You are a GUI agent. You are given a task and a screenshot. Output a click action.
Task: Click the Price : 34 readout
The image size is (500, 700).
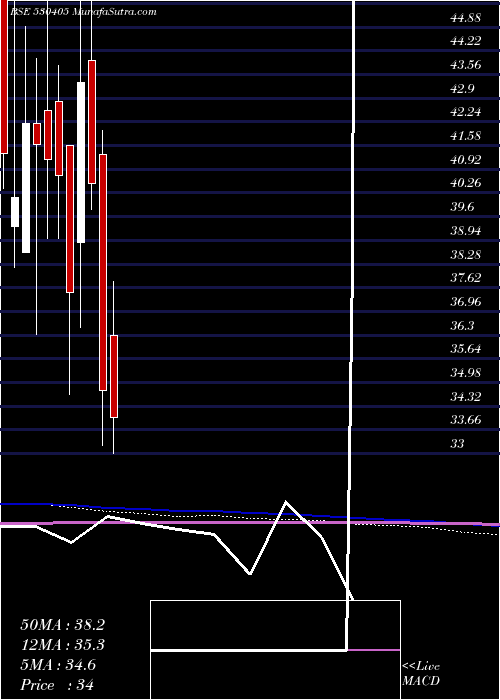[x=57, y=685]
